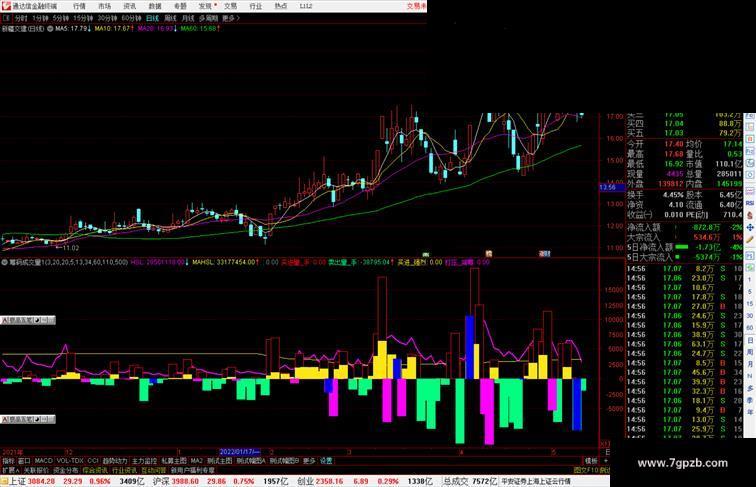This screenshot has width=756, height=487.
Task: Open the 数据 menu
Action: point(155,6)
